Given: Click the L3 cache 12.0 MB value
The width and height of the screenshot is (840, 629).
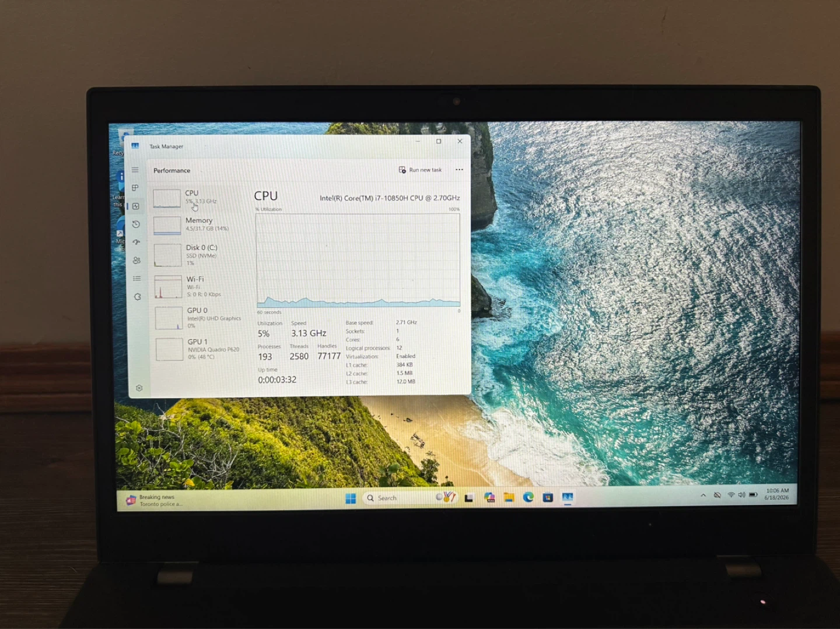Looking at the screenshot, I should [x=406, y=382].
